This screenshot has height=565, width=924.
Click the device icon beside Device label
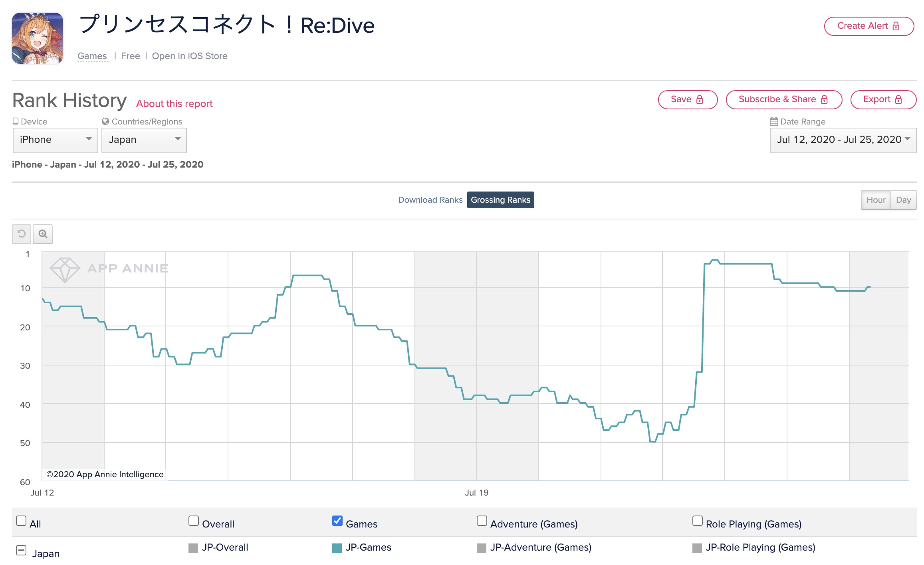click(16, 121)
